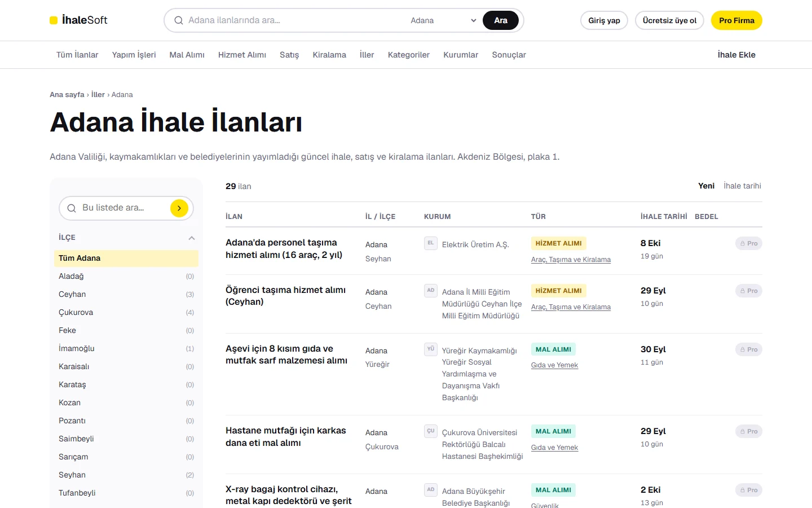Filter by Seyhan district
The height and width of the screenshot is (508, 812).
tap(126, 475)
